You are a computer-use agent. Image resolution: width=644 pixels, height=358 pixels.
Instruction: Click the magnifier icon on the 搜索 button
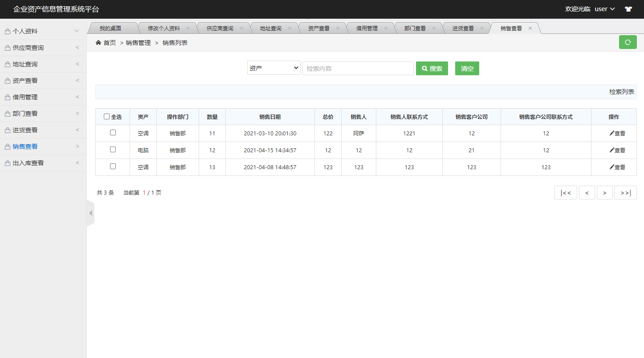(424, 68)
